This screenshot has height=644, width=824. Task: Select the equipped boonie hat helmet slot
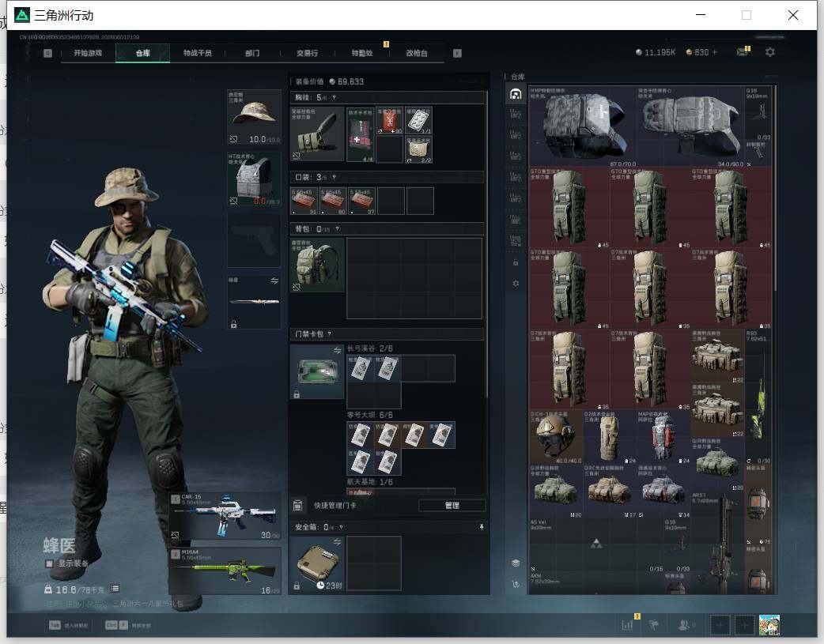254,117
